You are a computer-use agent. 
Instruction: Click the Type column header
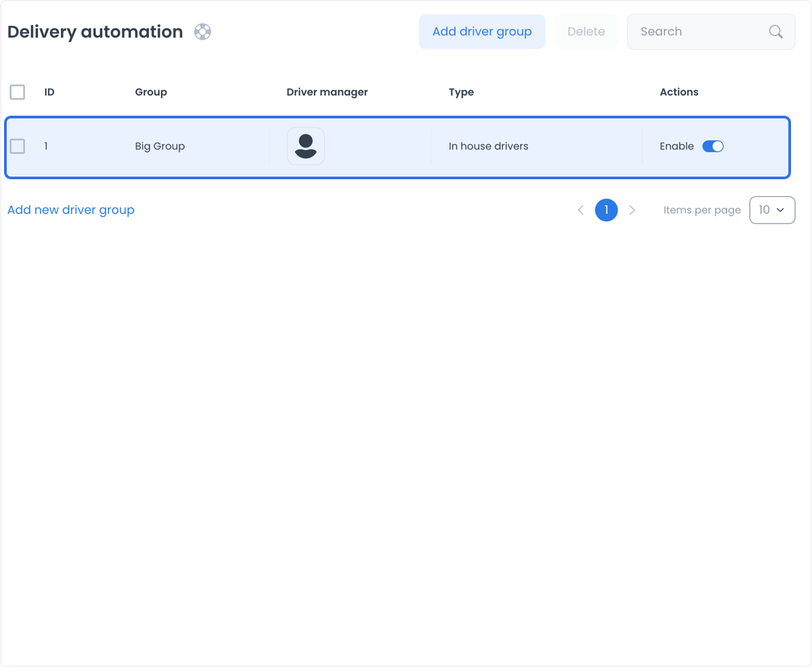click(461, 92)
